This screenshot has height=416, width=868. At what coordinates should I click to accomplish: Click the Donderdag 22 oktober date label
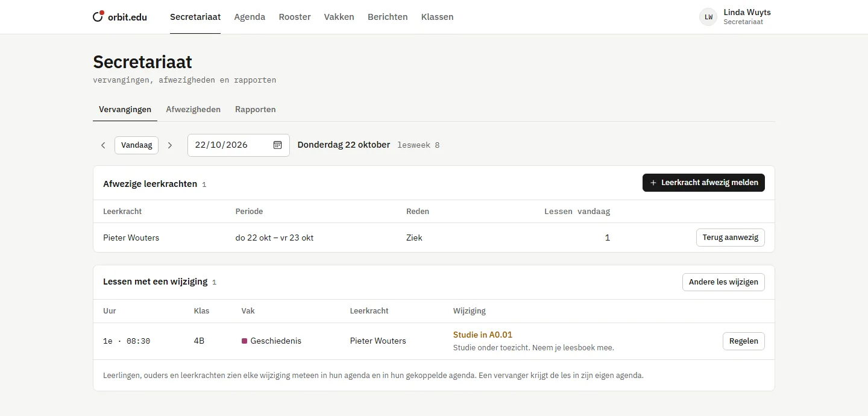pyautogui.click(x=344, y=145)
